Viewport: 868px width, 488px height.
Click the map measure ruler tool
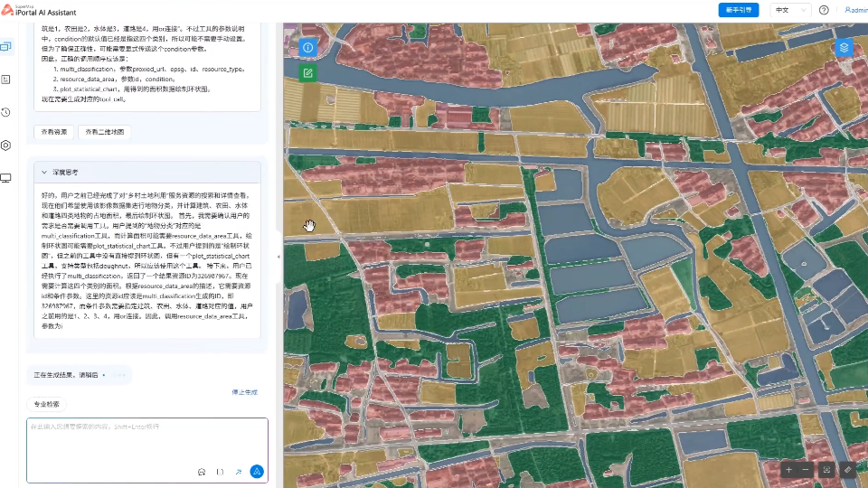847,470
